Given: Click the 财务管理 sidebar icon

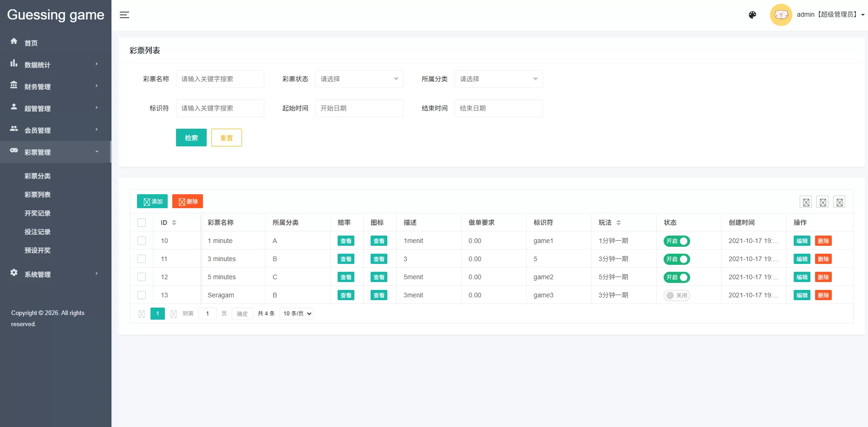Looking at the screenshot, I should 14,86.
